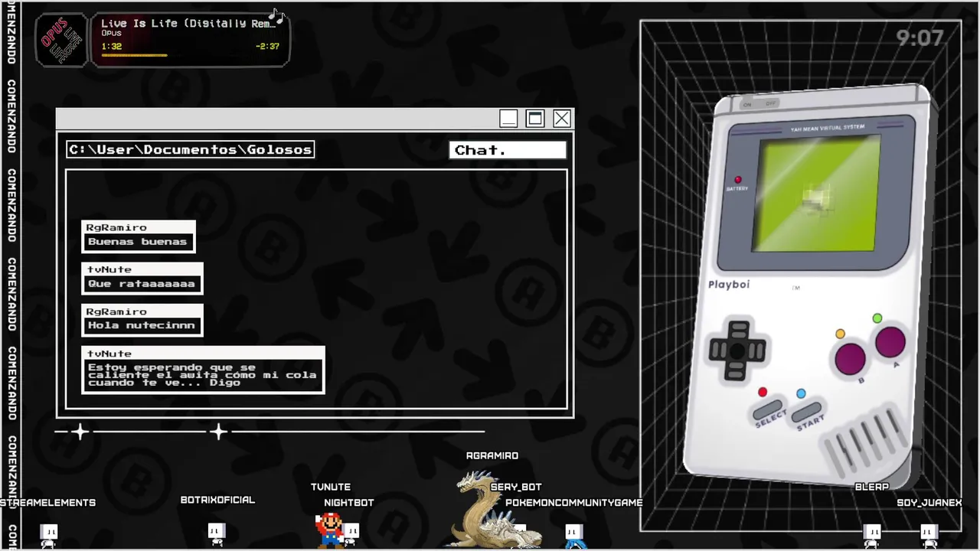Click the remaining time -2:37
This screenshot has height=551, width=980.
pos(267,46)
